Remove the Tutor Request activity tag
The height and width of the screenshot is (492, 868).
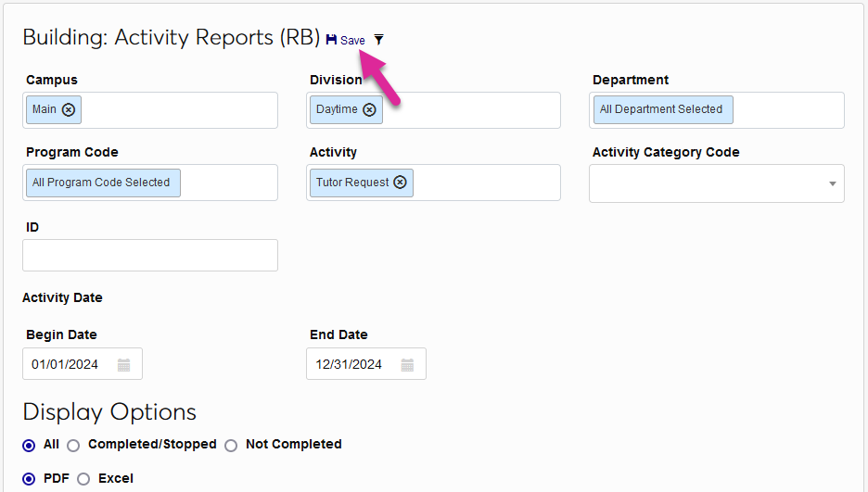(x=400, y=183)
